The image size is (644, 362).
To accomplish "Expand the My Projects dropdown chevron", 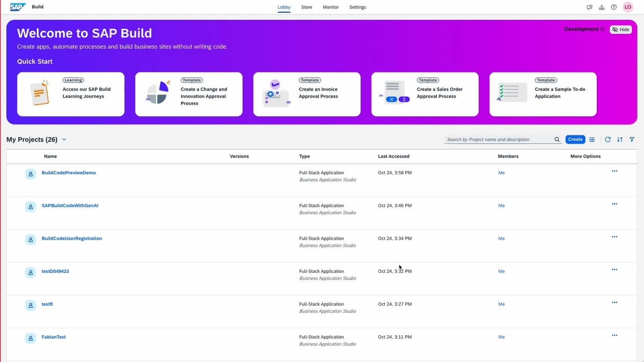I will (x=63, y=139).
